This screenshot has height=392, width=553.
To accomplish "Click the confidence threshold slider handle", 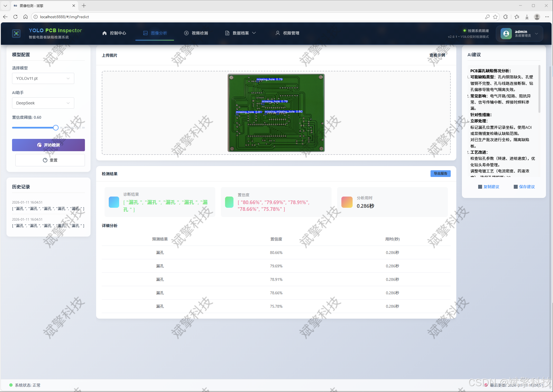I will coord(56,128).
